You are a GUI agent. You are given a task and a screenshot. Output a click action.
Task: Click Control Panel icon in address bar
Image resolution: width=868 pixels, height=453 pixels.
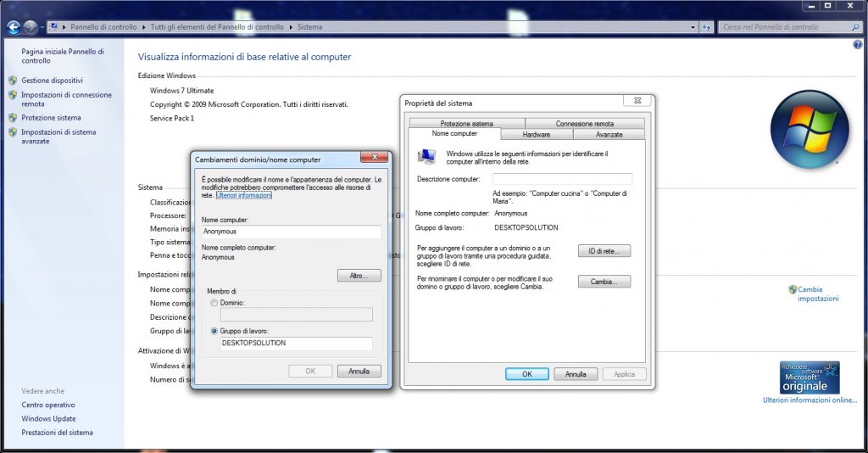coord(54,26)
